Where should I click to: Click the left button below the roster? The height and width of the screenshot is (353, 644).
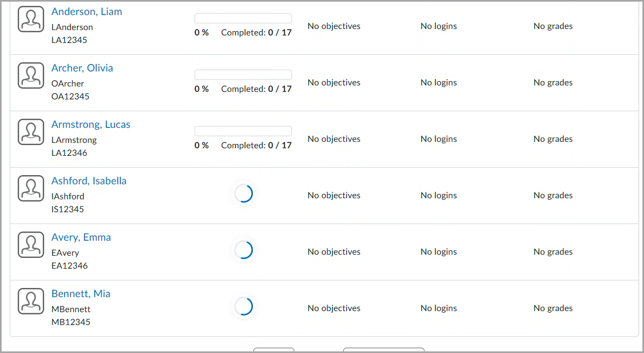pyautogui.click(x=273, y=351)
